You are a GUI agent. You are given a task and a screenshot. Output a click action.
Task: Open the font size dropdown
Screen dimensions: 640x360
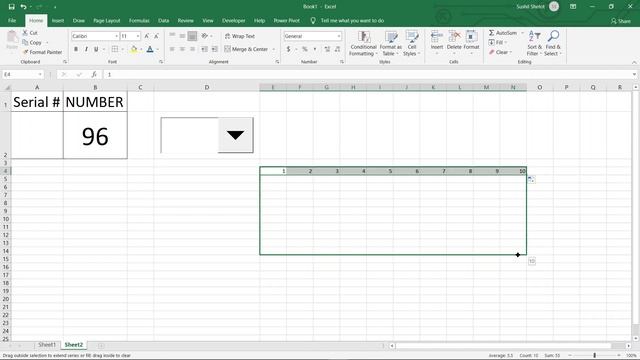click(138, 36)
